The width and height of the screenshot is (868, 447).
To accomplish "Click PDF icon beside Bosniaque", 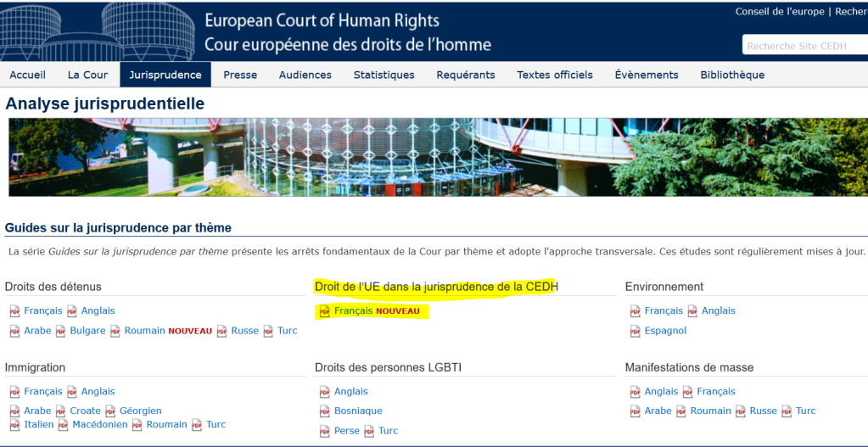I will 325,411.
